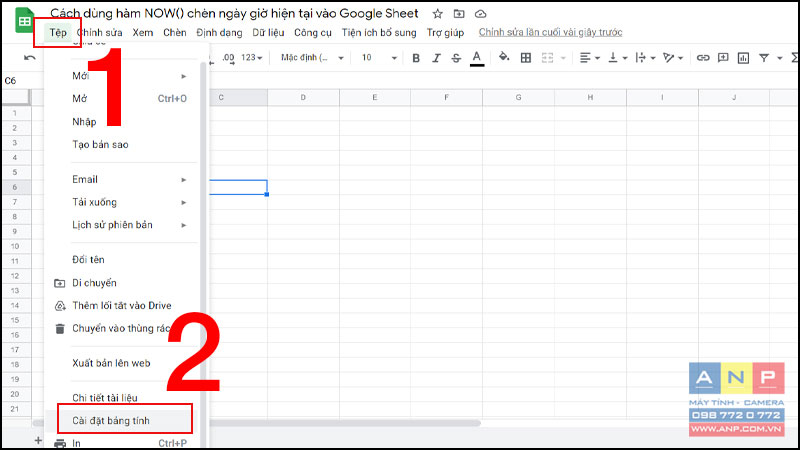Expand Lịch sử phiên bản submenu
This screenshot has width=800, height=450.
click(184, 225)
